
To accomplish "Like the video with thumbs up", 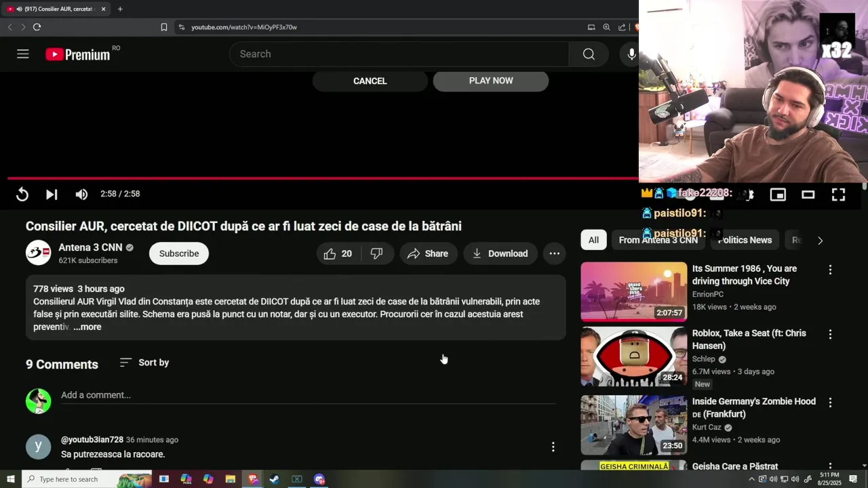I will click(x=338, y=253).
